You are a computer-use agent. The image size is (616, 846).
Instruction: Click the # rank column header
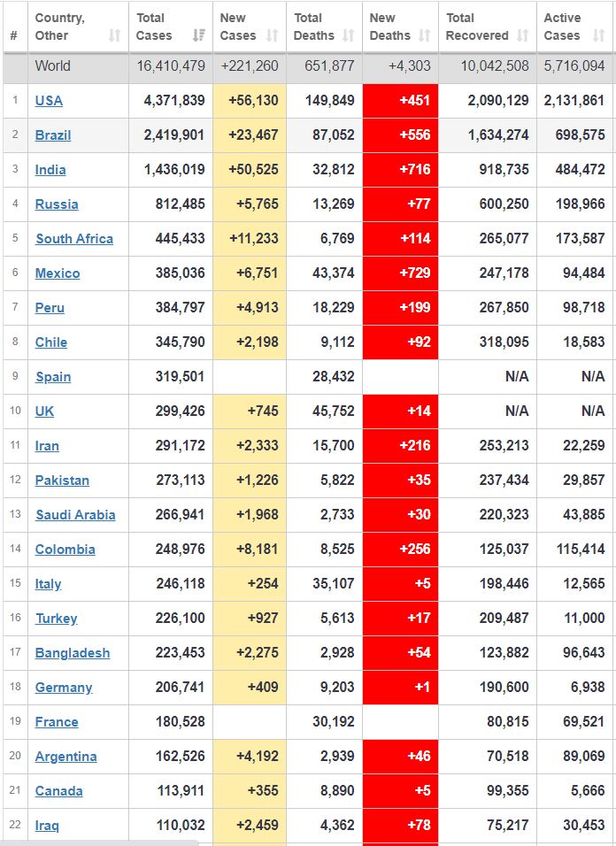[13, 35]
